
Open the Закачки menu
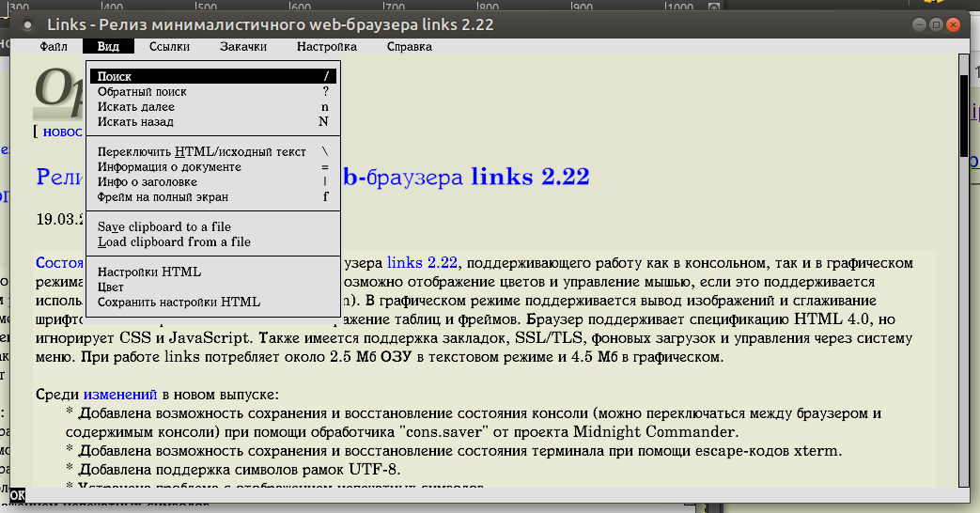[x=243, y=46]
